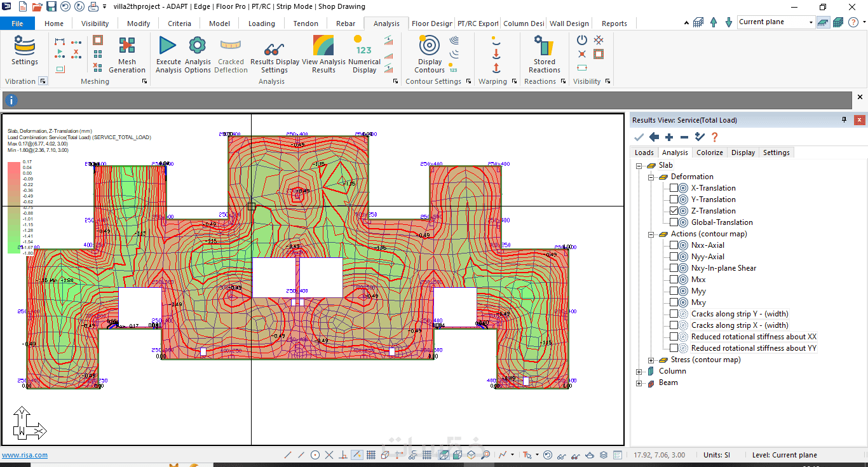Collapse the Deformation tree node
Viewport: 868px width, 467px height.
coord(651,177)
